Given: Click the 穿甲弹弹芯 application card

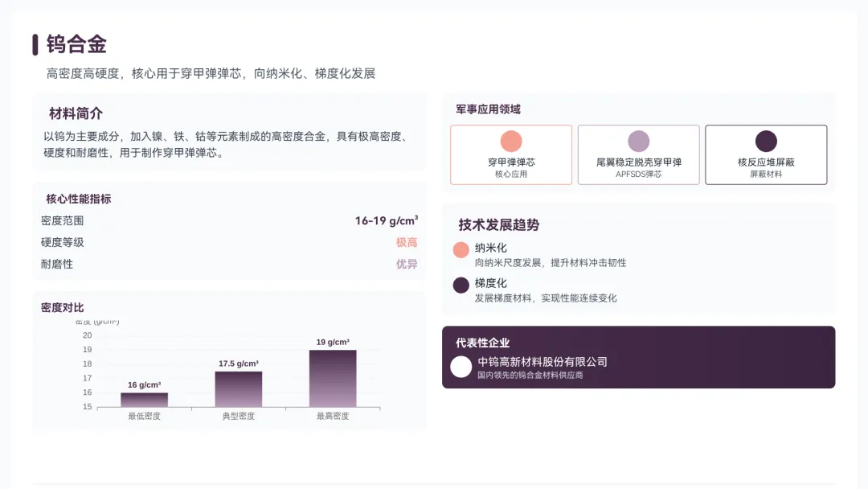Looking at the screenshot, I should tap(511, 154).
